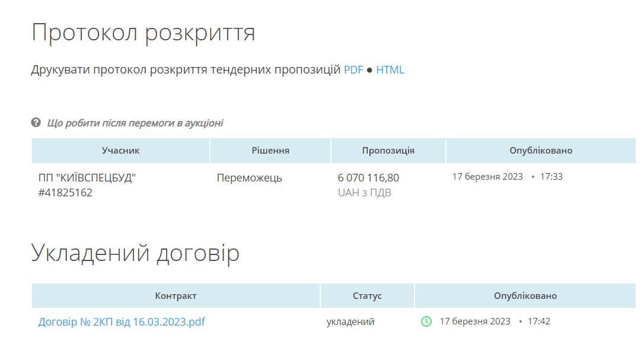
Task: Open the HTML version of the protocol
Action: [390, 70]
